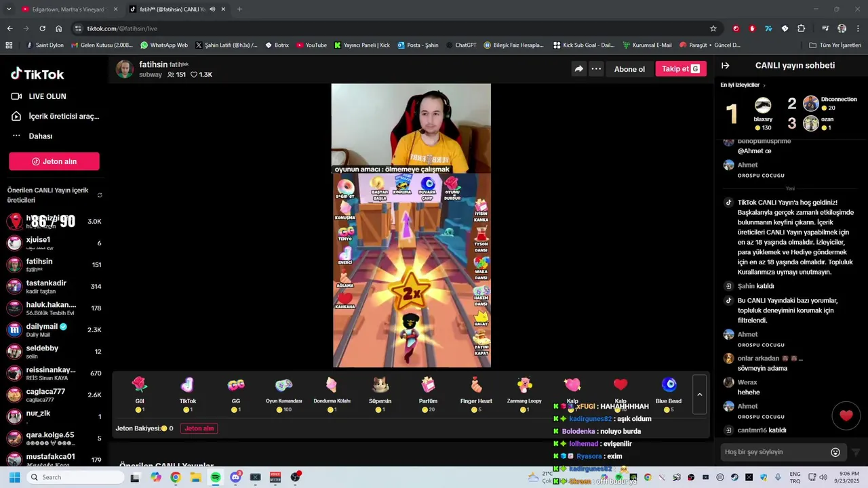This screenshot has width=868, height=488.
Task: Open emoji picker in chat box
Action: (835, 452)
